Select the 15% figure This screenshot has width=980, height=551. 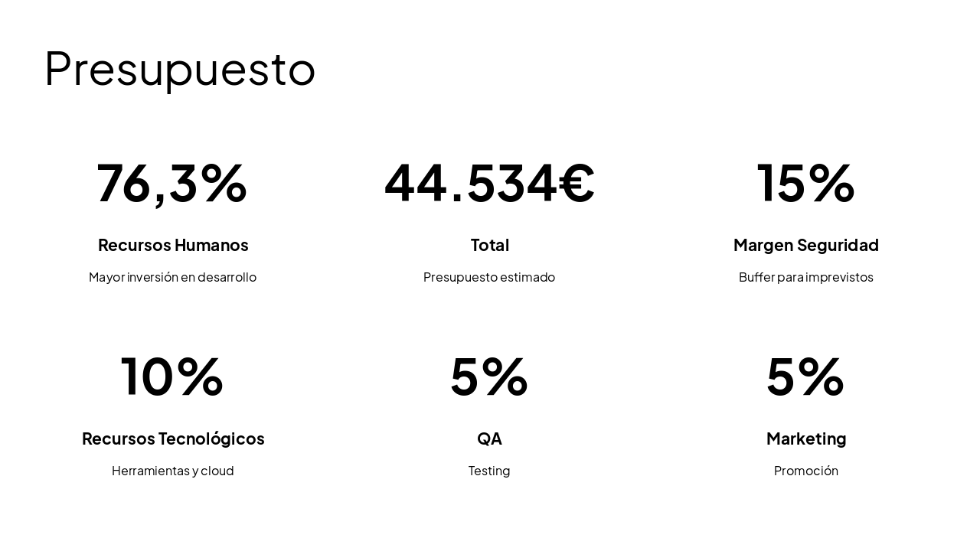tap(805, 182)
